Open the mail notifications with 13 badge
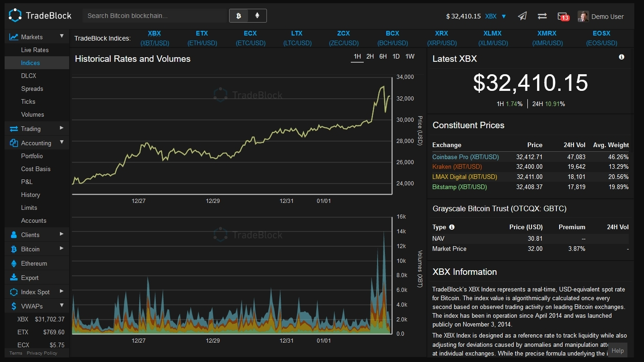 [x=563, y=17]
